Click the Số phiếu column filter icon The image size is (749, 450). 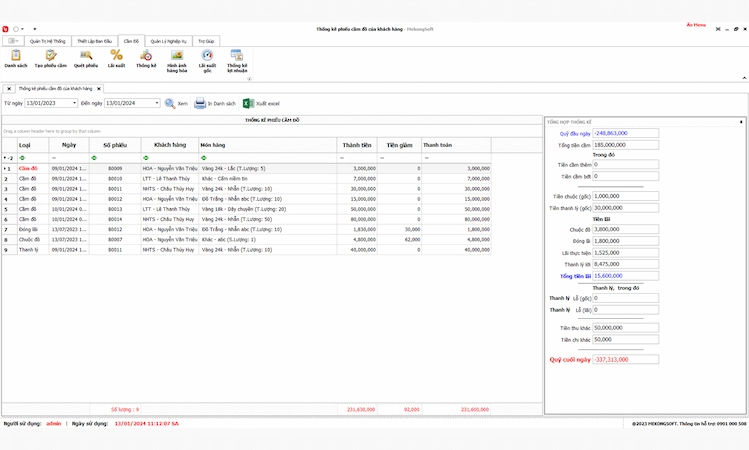pyautogui.click(x=94, y=158)
